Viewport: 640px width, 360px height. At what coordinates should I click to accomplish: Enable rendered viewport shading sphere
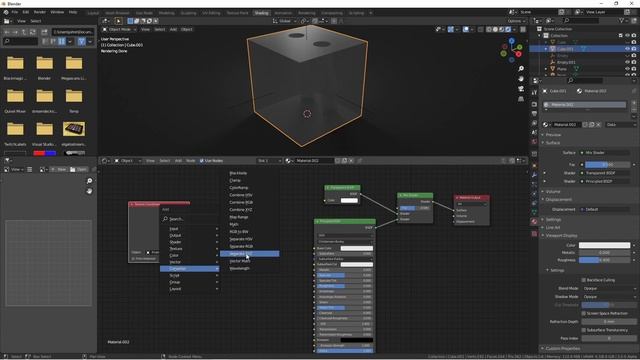click(508, 29)
